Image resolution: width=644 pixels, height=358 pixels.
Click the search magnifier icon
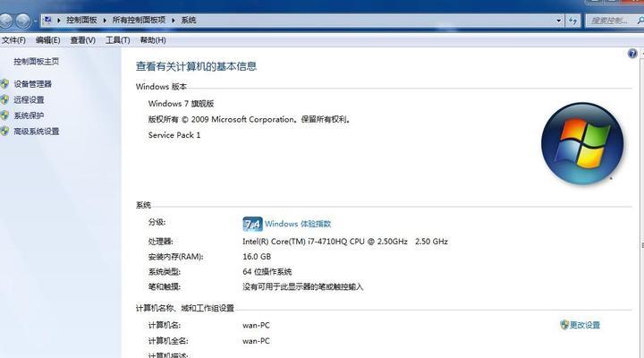640,21
